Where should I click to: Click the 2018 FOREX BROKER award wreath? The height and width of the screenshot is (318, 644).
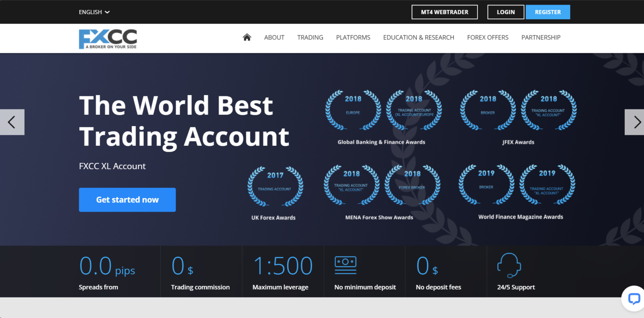click(413, 185)
